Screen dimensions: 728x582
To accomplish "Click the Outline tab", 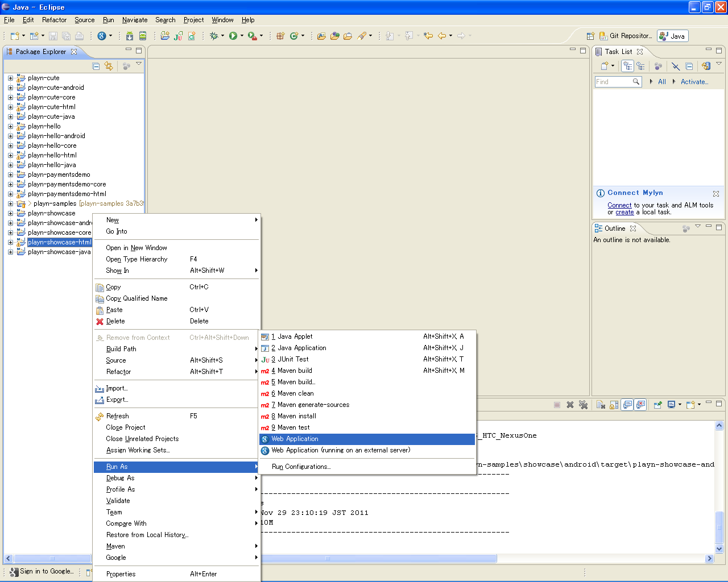I will click(x=615, y=228).
